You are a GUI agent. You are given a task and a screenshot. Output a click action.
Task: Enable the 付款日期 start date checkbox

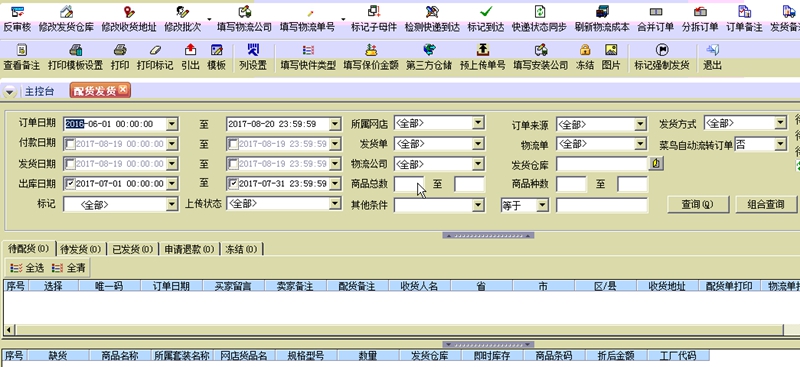click(70, 144)
